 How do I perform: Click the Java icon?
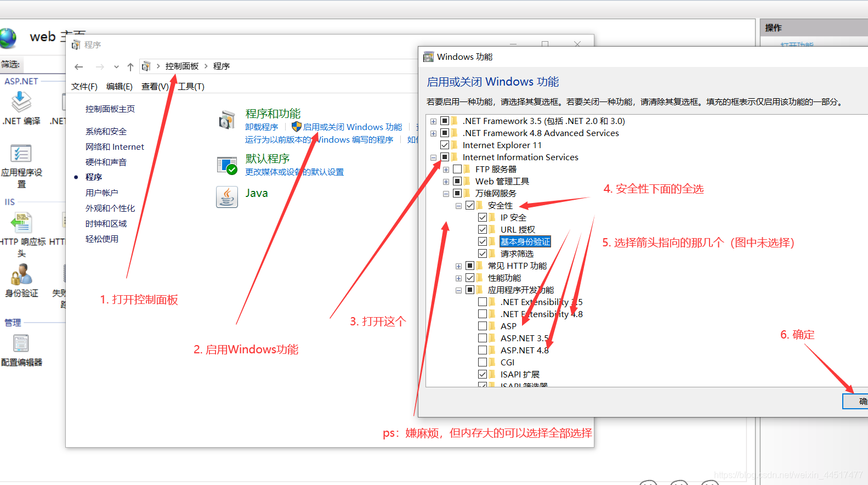click(227, 197)
